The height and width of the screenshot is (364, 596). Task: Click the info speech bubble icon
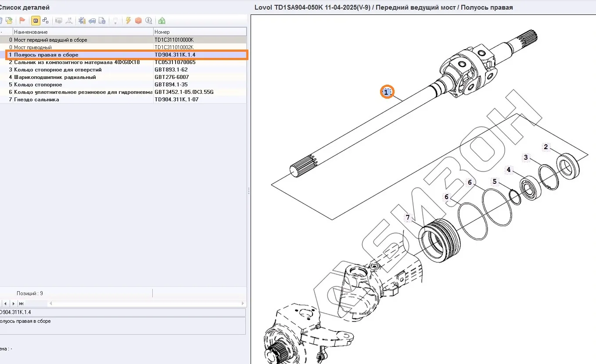click(x=149, y=21)
